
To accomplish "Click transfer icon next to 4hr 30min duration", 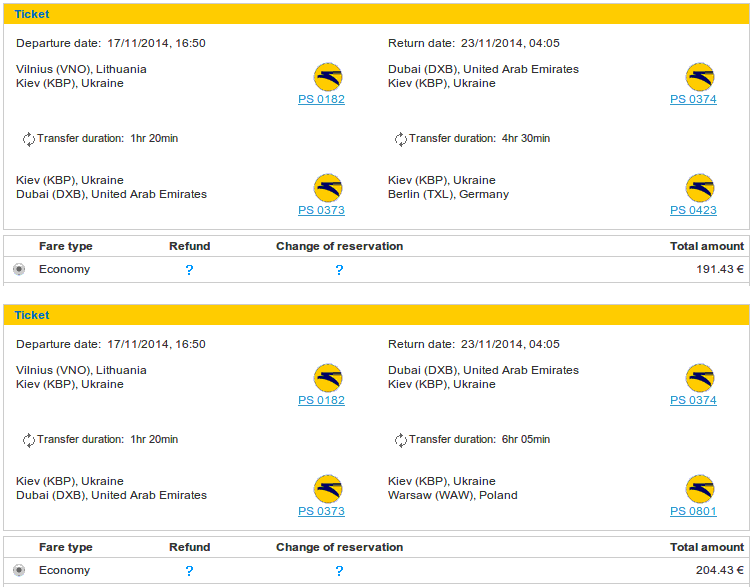I will coord(401,139).
